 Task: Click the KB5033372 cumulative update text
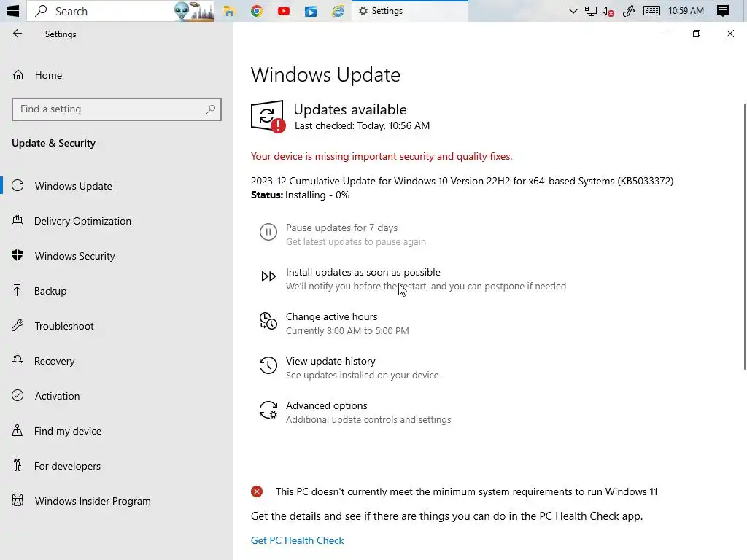pyautogui.click(x=462, y=181)
